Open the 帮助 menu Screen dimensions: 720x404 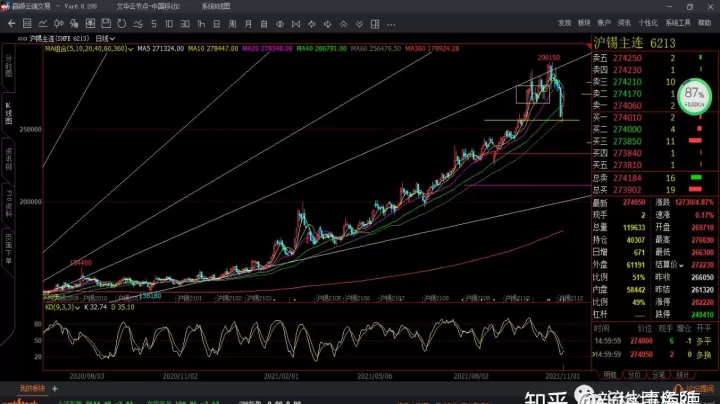click(x=704, y=22)
